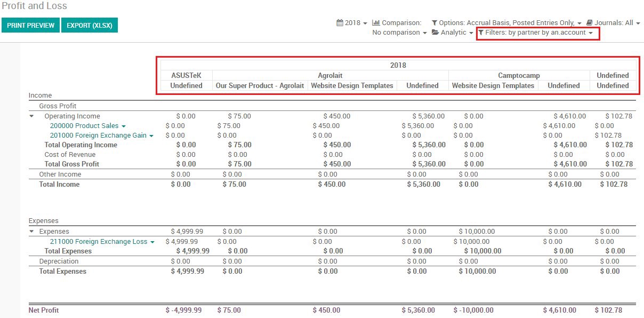Open the No comparison dropdown
The height and width of the screenshot is (318, 644).
[x=399, y=33]
